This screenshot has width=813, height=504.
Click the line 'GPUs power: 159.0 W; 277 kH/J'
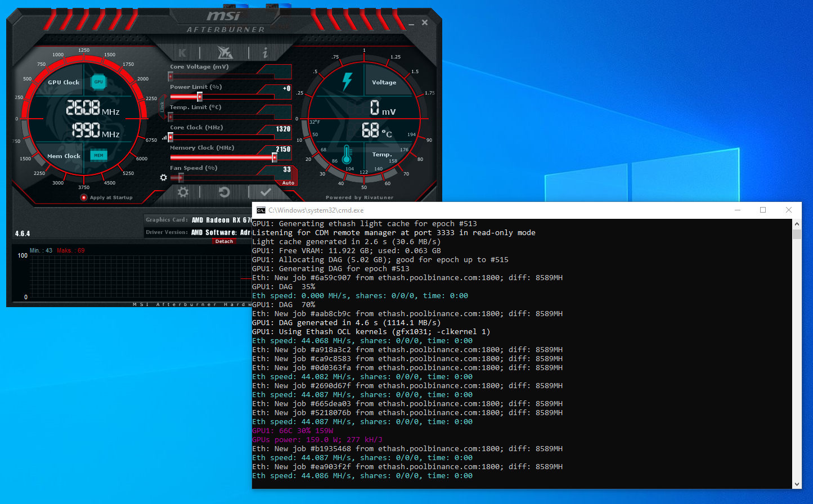point(317,440)
